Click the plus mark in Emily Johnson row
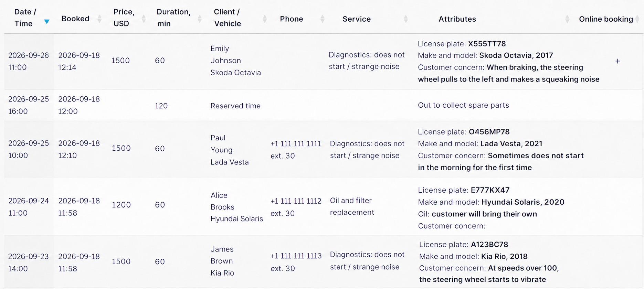This screenshot has height=289, width=644. click(618, 61)
